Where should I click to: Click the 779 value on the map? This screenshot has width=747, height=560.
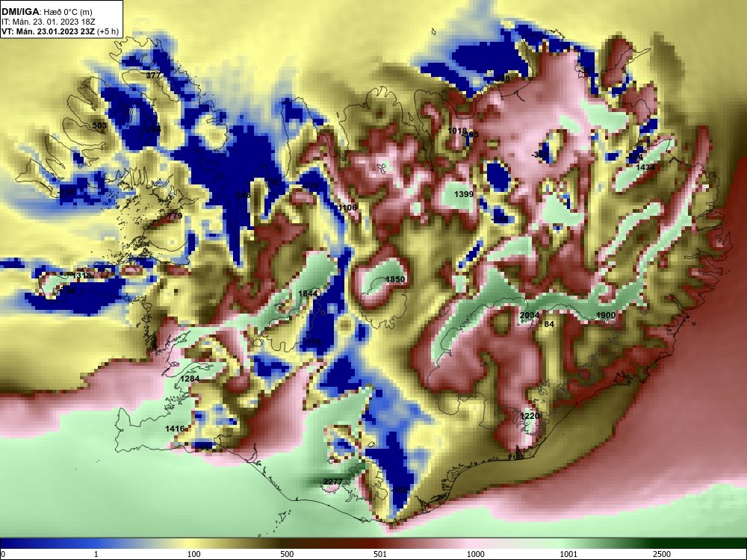click(175, 216)
